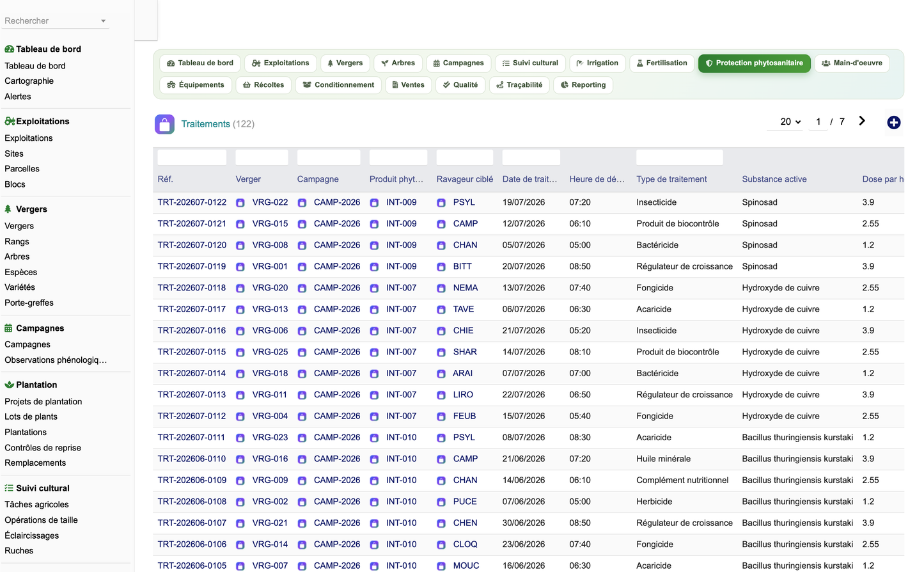
Task: Click ravageur icon beside PUCE
Action: [x=441, y=502]
